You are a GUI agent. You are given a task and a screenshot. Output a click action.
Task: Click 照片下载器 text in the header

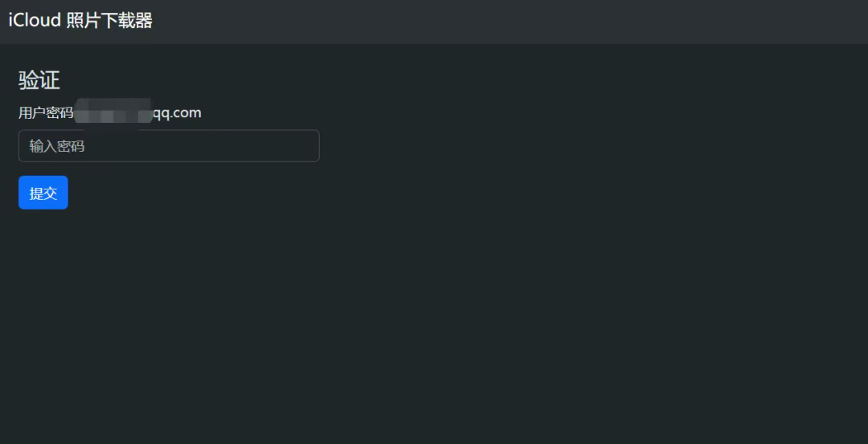point(109,21)
